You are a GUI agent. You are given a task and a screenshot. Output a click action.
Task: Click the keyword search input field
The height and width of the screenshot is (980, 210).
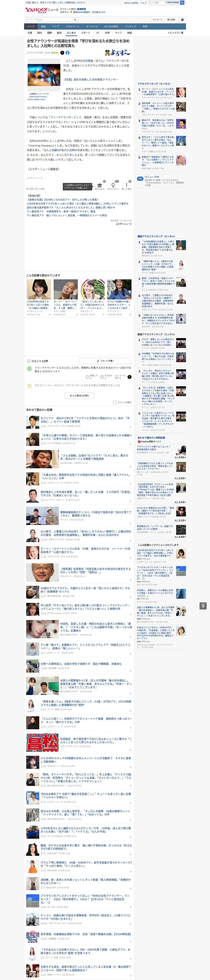click(49, 19)
